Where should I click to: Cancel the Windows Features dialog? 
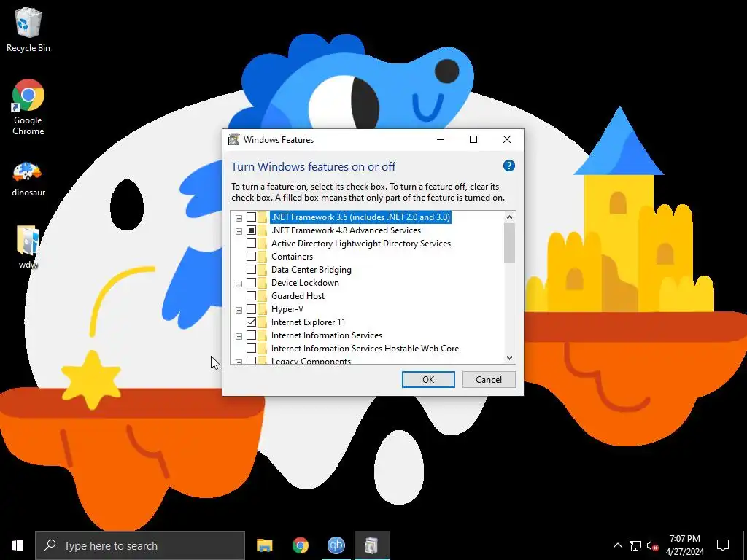click(x=489, y=379)
